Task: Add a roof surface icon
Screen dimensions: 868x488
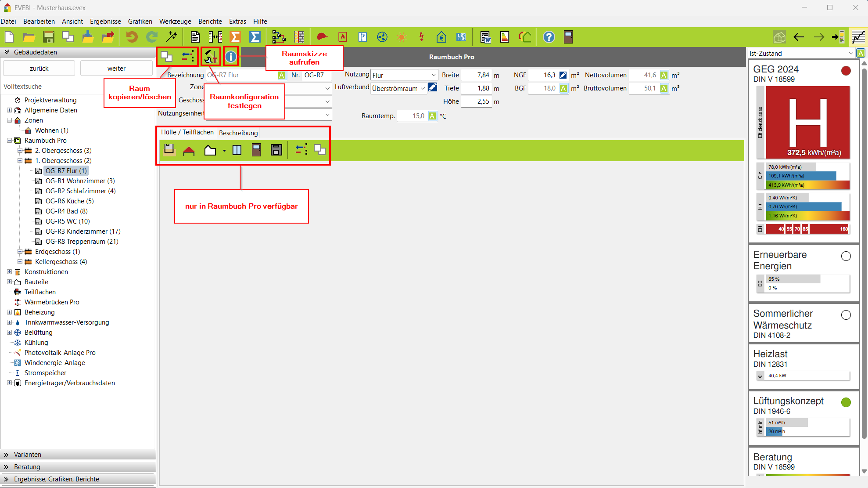Action: [x=189, y=150]
